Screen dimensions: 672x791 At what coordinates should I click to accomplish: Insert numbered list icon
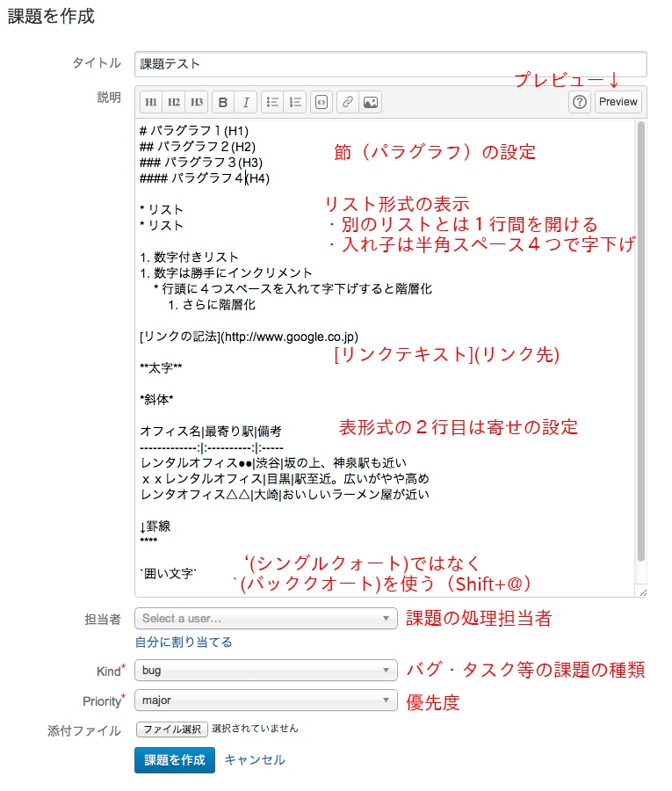295,103
